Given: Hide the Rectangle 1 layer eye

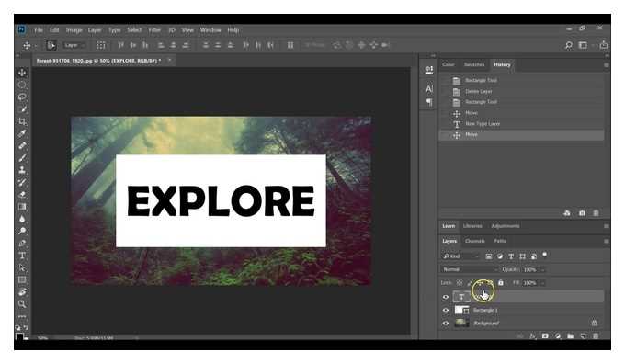Looking at the screenshot, I should 446,310.
